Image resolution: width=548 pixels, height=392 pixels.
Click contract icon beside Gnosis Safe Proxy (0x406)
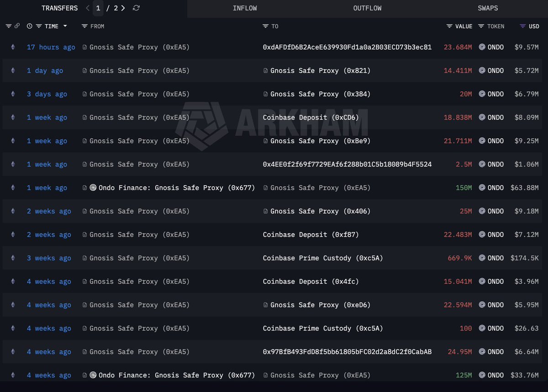(x=266, y=211)
